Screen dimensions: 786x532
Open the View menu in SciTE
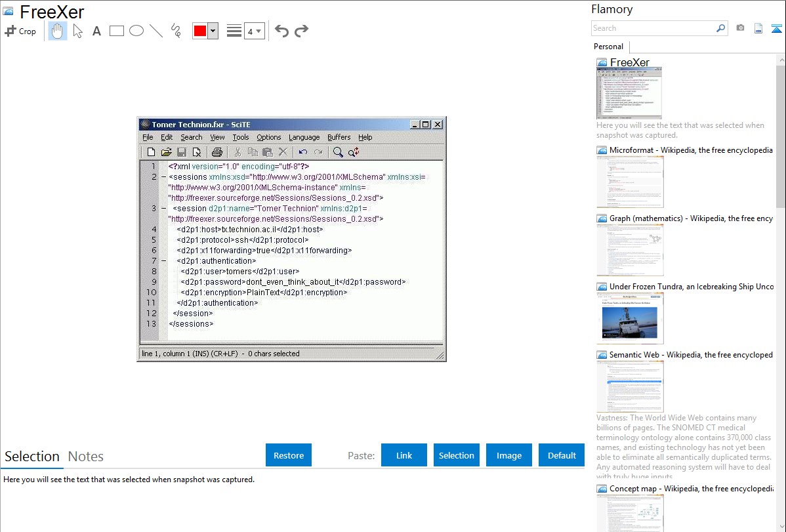tap(217, 137)
